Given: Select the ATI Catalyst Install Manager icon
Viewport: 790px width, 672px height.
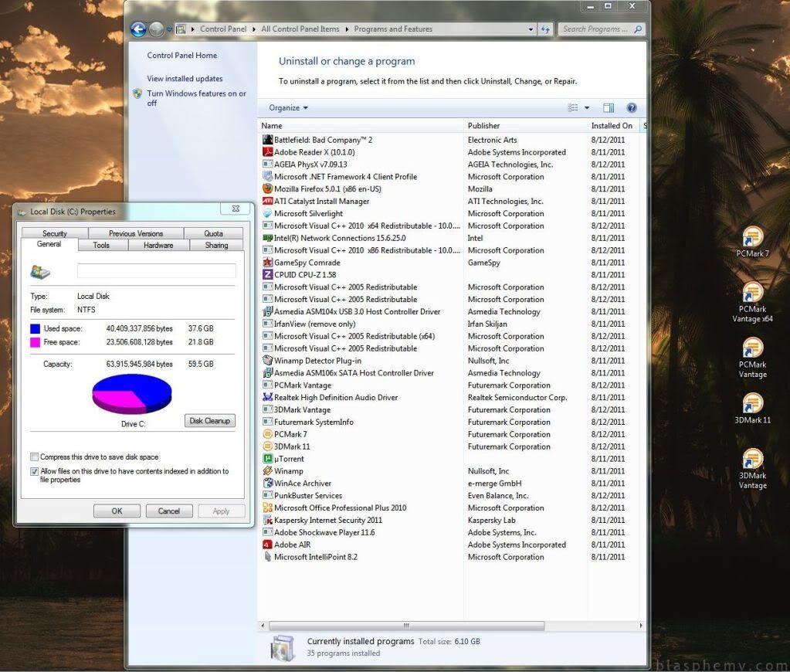Looking at the screenshot, I should point(267,201).
